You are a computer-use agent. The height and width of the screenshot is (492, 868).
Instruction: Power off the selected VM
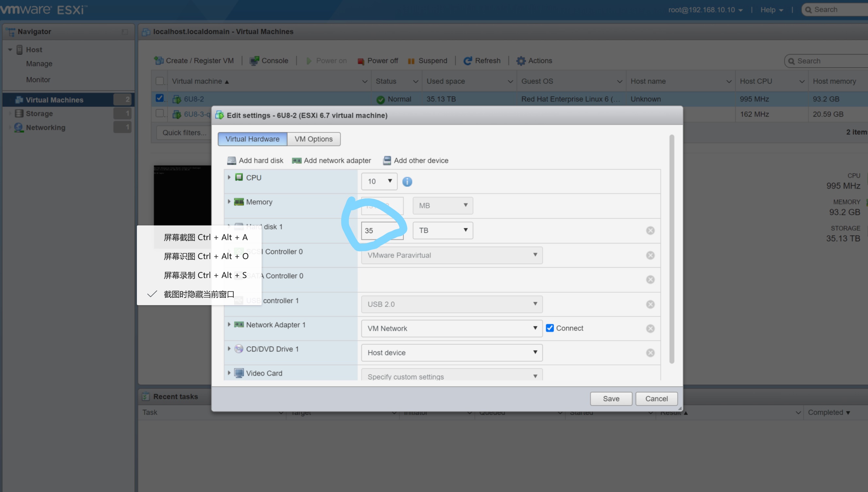pos(377,60)
